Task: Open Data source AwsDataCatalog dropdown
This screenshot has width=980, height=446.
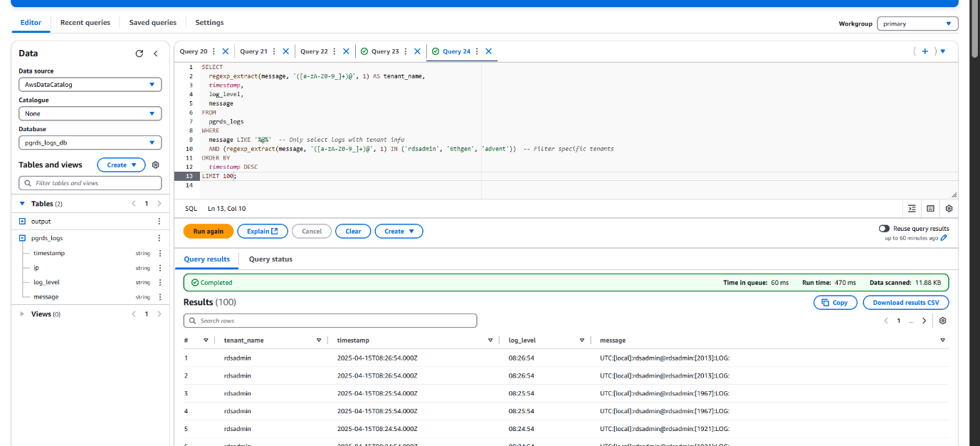Action: point(90,84)
